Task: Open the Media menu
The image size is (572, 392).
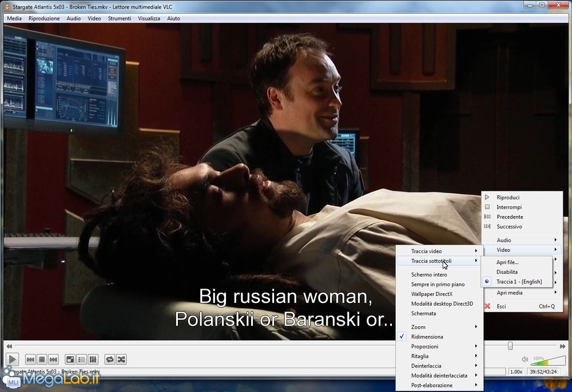Action: [x=14, y=19]
